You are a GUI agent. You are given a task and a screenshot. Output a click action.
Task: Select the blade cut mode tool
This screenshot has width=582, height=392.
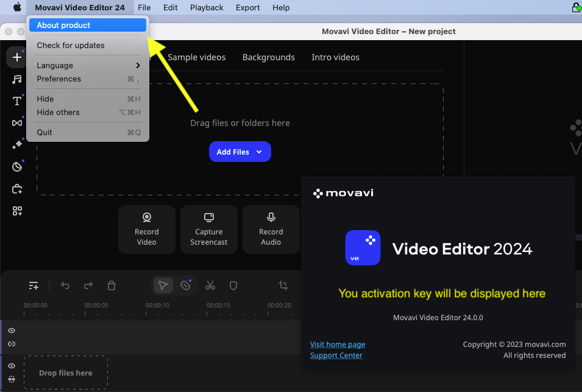tap(186, 285)
